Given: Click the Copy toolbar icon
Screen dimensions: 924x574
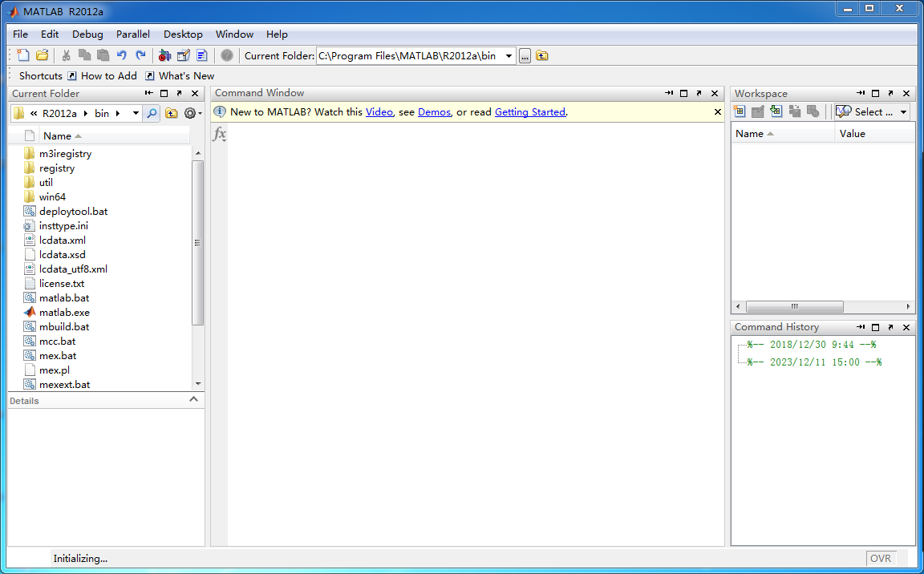Looking at the screenshot, I should click(x=85, y=55).
